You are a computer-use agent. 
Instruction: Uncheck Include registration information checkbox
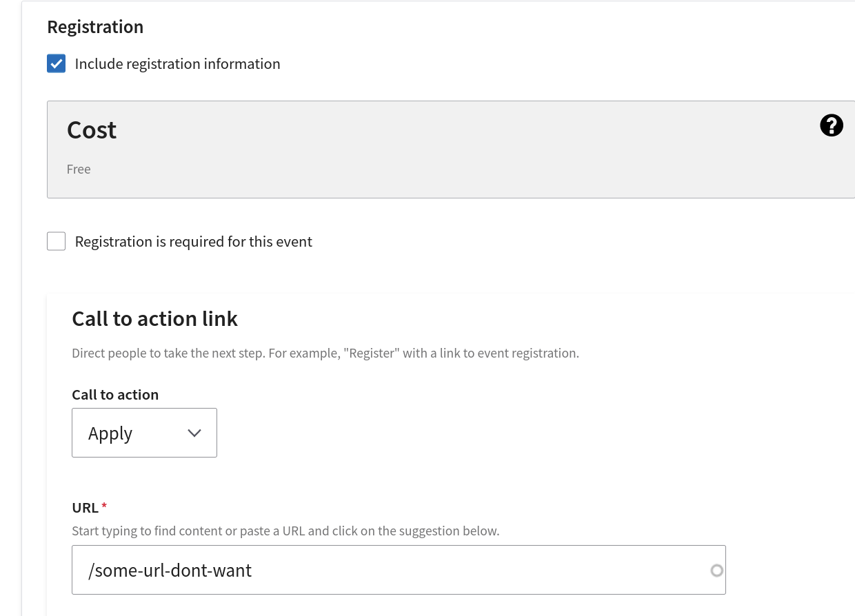click(57, 64)
